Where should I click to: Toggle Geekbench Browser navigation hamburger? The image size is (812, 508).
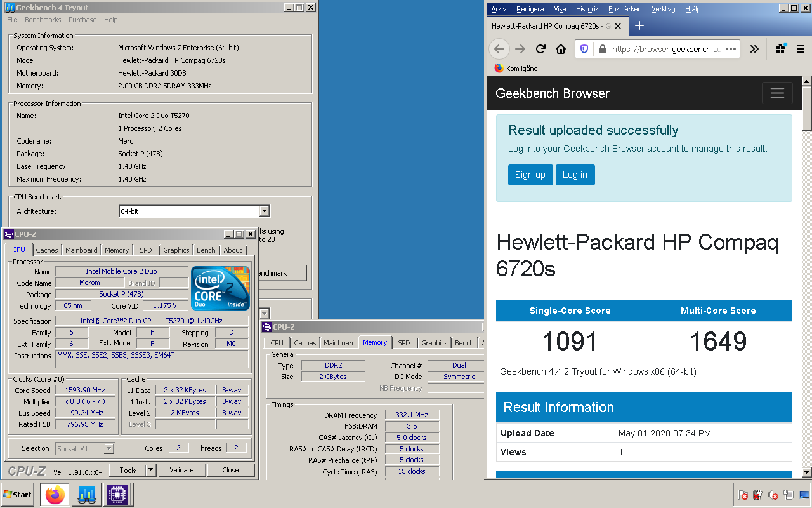(x=777, y=93)
